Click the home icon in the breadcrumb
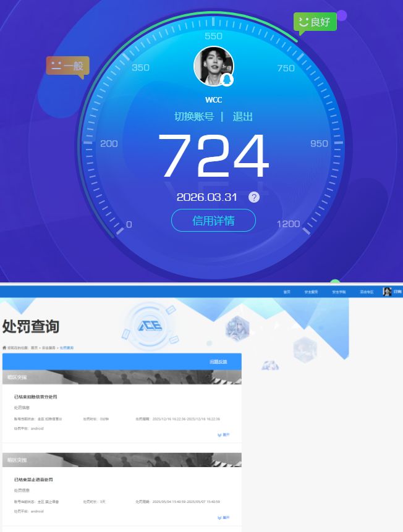Image resolution: width=403 pixels, height=532 pixels. point(4,348)
